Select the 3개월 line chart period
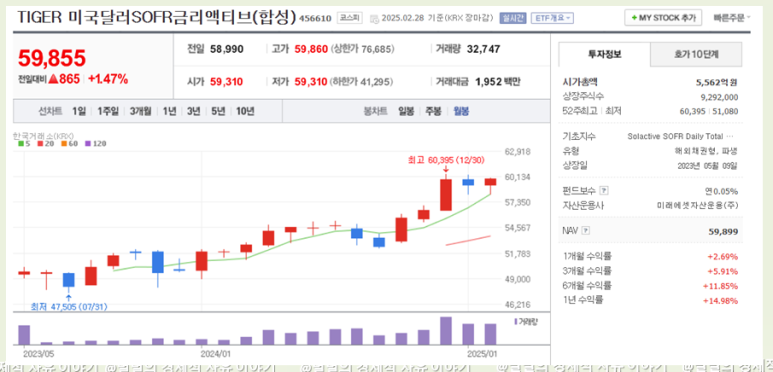Viewport: 773px width, 372px height. 141,111
